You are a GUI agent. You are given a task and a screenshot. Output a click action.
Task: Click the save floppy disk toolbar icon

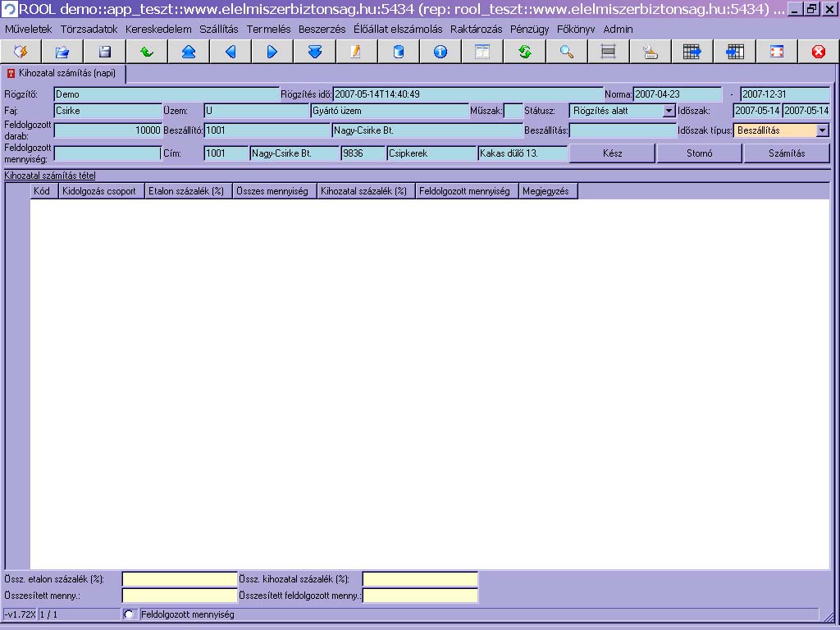[104, 52]
